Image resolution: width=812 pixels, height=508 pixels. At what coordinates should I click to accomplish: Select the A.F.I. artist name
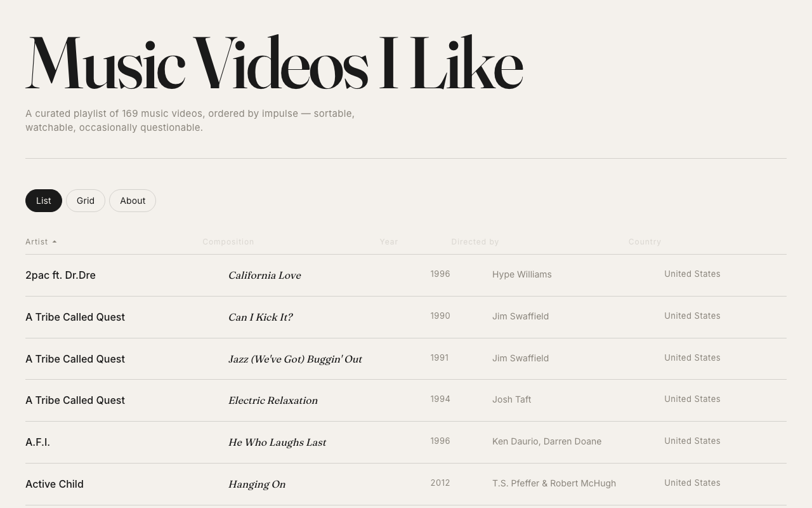click(37, 442)
